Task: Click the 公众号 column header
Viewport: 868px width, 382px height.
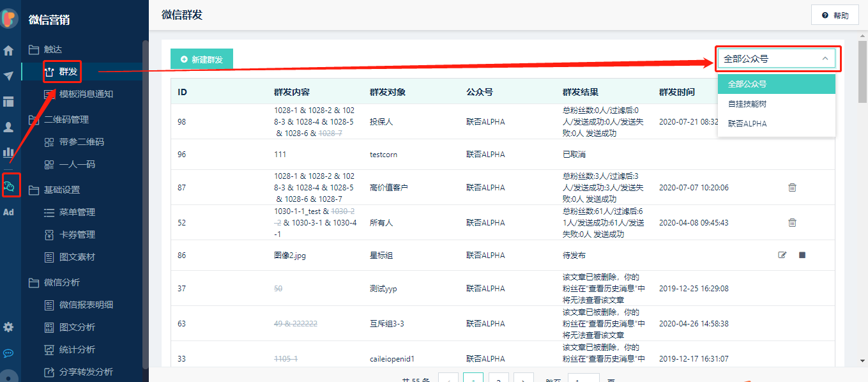Action: pyautogui.click(x=480, y=92)
